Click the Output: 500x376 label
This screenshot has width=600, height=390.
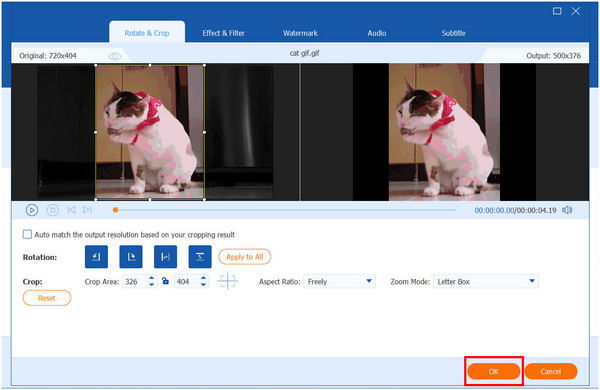(x=554, y=55)
